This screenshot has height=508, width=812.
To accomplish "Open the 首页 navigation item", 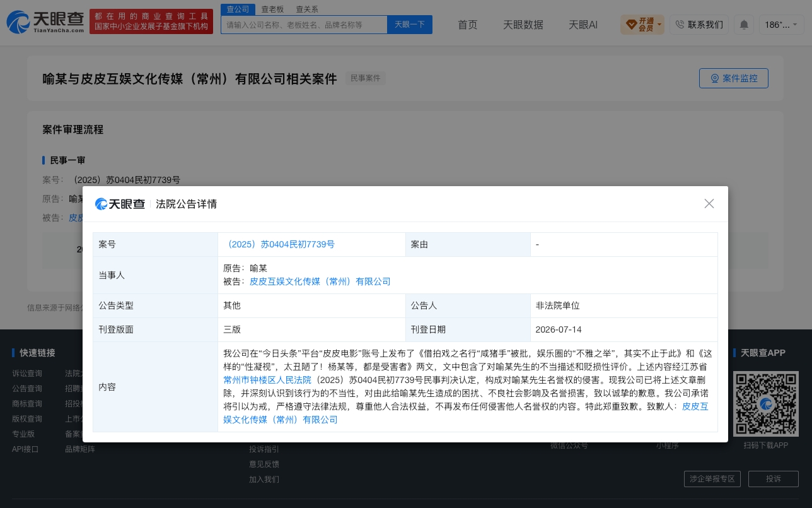I will (x=468, y=25).
